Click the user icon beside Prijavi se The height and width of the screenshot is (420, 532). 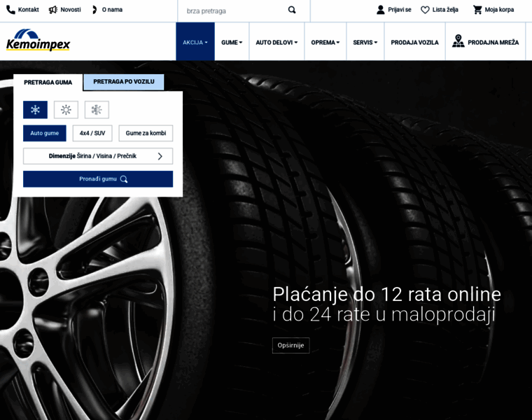click(x=380, y=10)
